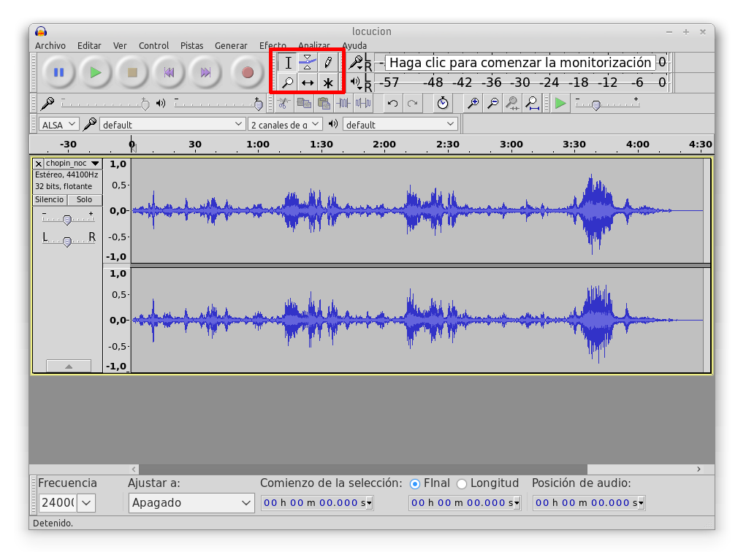Open the Ayuda menu
The height and width of the screenshot is (560, 746).
(x=354, y=46)
